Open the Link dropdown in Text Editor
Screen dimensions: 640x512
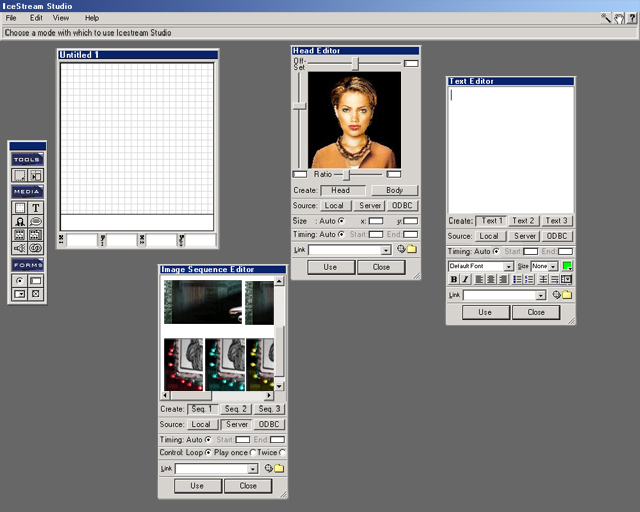coord(541,295)
